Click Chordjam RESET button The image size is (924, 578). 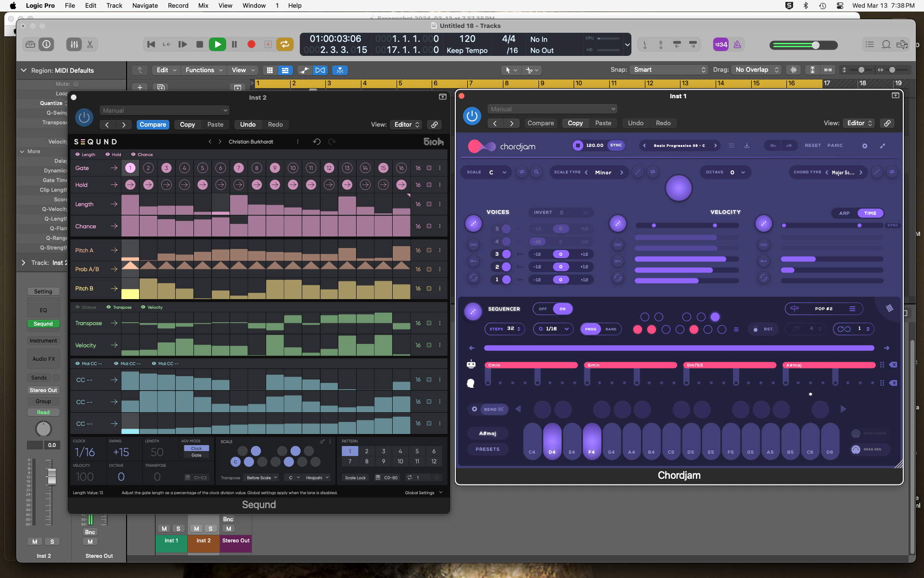click(x=813, y=145)
